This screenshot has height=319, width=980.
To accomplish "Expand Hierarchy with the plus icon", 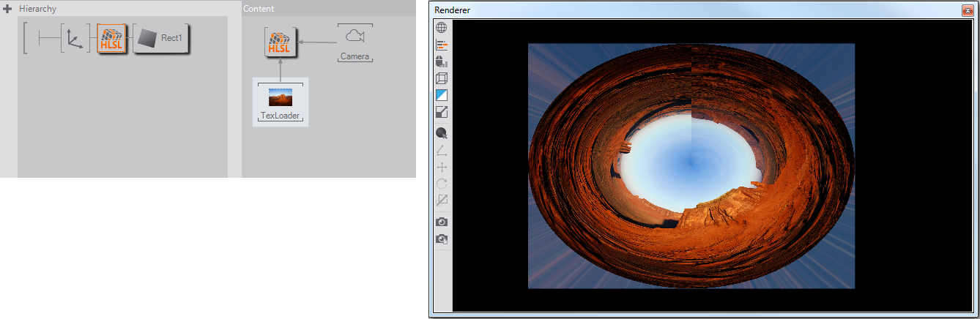I will 8,9.
